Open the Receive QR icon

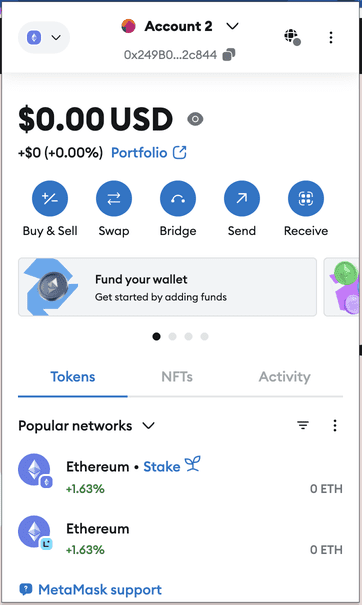[x=306, y=198]
